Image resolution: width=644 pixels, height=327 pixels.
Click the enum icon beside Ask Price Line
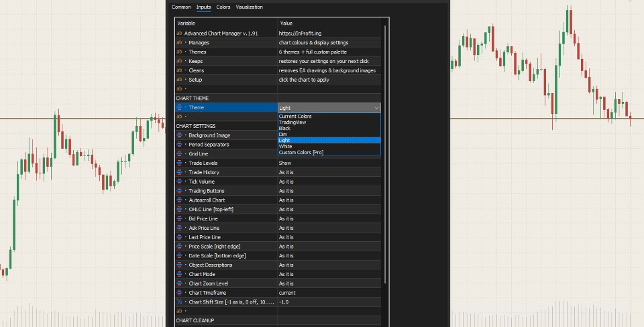(179, 228)
